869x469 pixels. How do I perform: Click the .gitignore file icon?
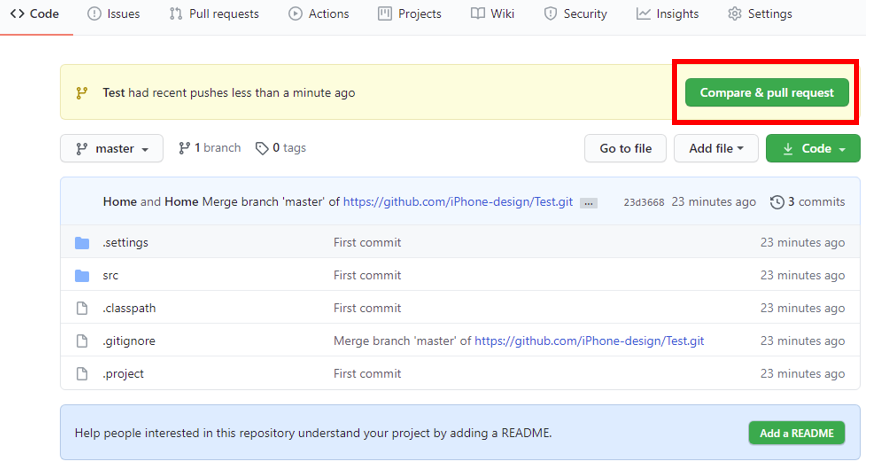pos(82,341)
